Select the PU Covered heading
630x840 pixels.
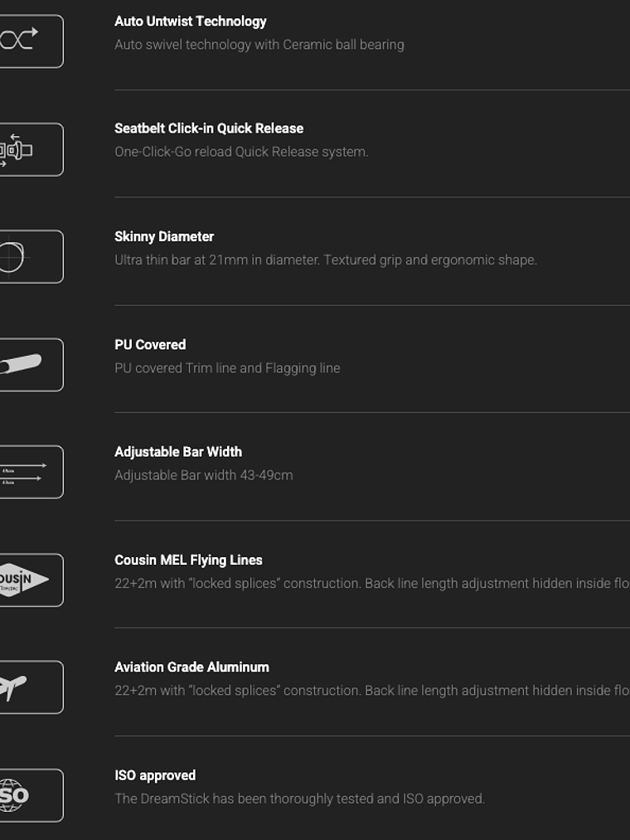click(x=150, y=344)
